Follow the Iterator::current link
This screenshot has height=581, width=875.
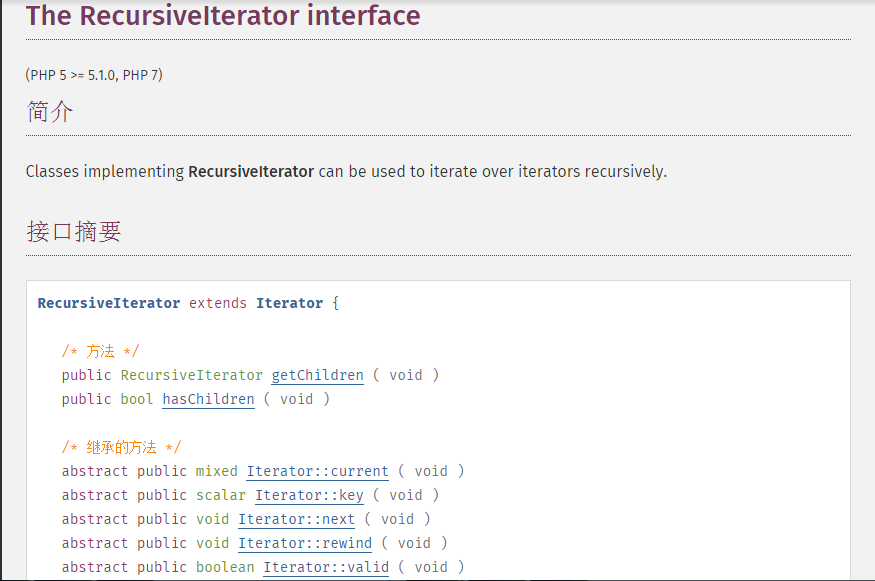(x=317, y=471)
